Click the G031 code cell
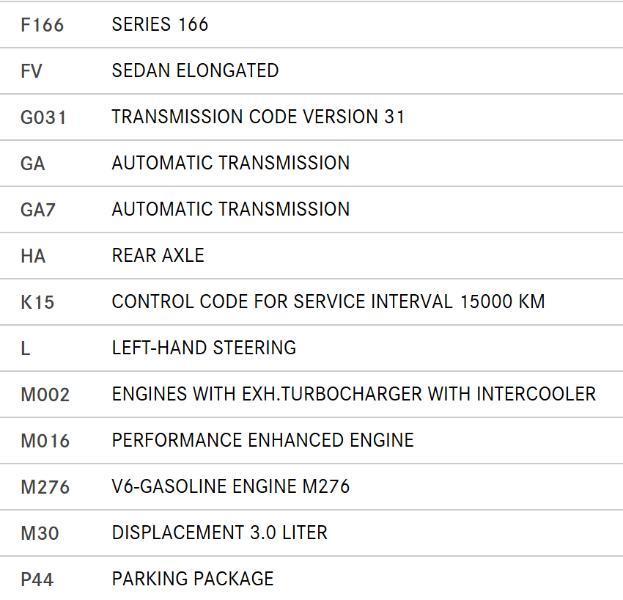 43,117
